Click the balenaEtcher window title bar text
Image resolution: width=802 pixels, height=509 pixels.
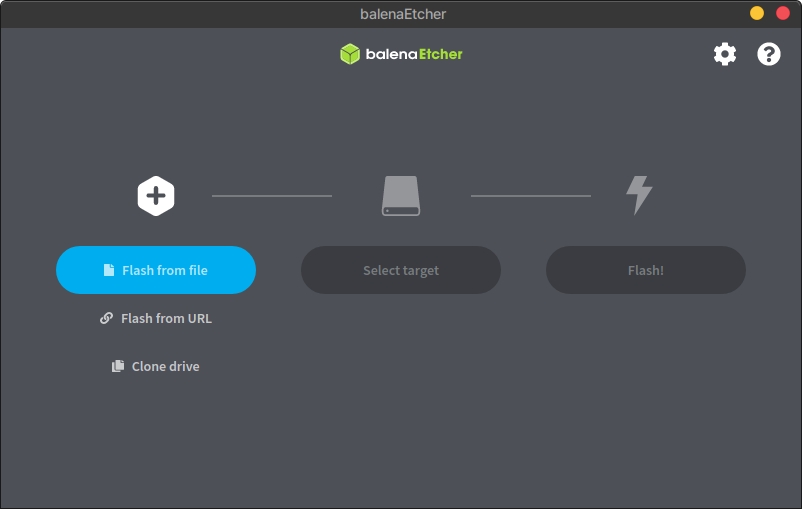403,14
